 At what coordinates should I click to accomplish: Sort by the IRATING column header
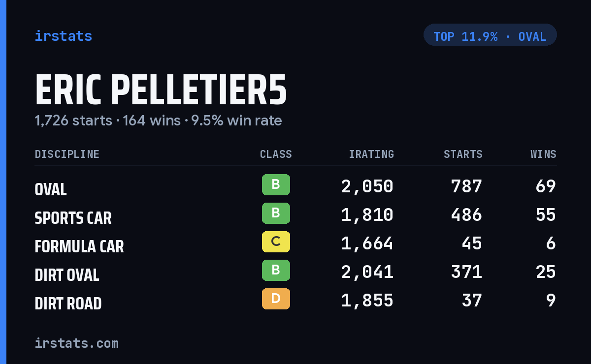[371, 154]
